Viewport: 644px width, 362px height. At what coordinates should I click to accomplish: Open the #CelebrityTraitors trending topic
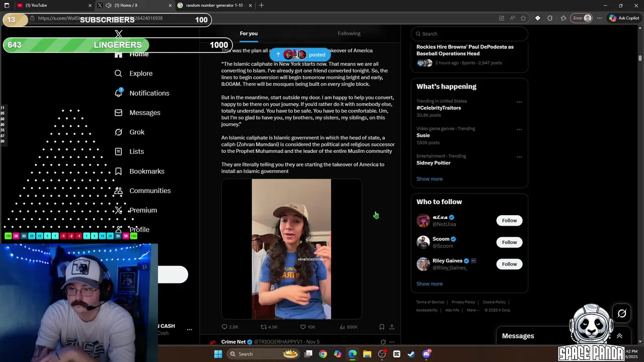tap(438, 108)
